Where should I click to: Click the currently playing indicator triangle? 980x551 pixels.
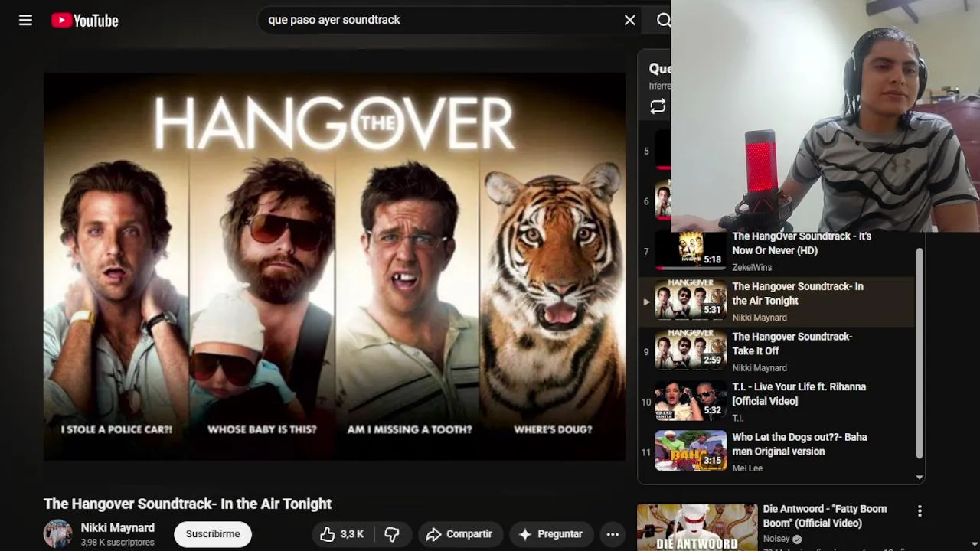(x=646, y=302)
